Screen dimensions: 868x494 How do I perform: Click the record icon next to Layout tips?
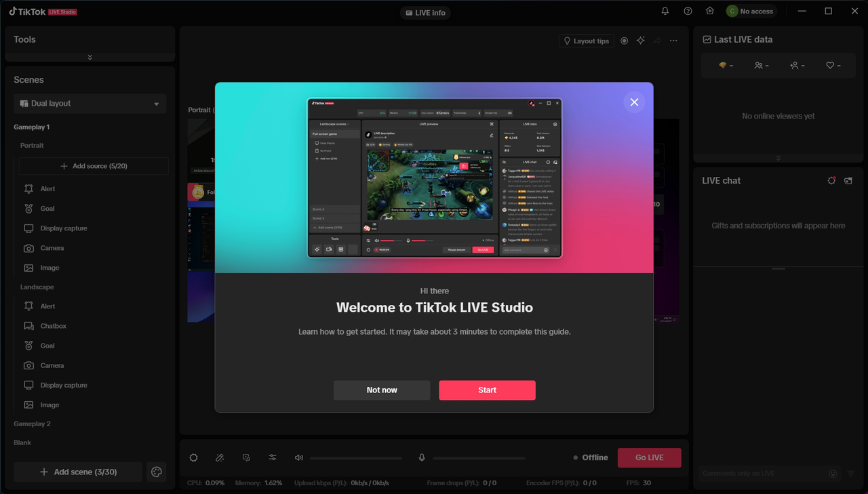tap(625, 41)
